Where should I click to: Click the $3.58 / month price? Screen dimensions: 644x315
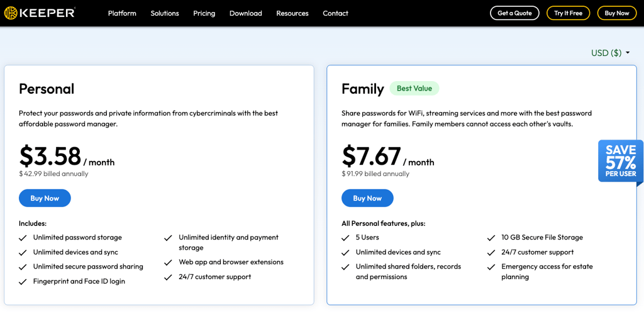(67, 157)
